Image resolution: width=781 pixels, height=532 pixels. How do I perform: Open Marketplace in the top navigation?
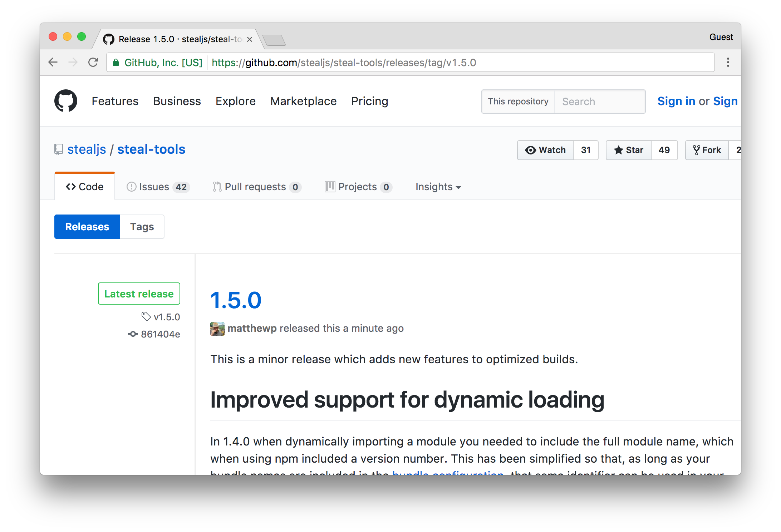coord(304,101)
